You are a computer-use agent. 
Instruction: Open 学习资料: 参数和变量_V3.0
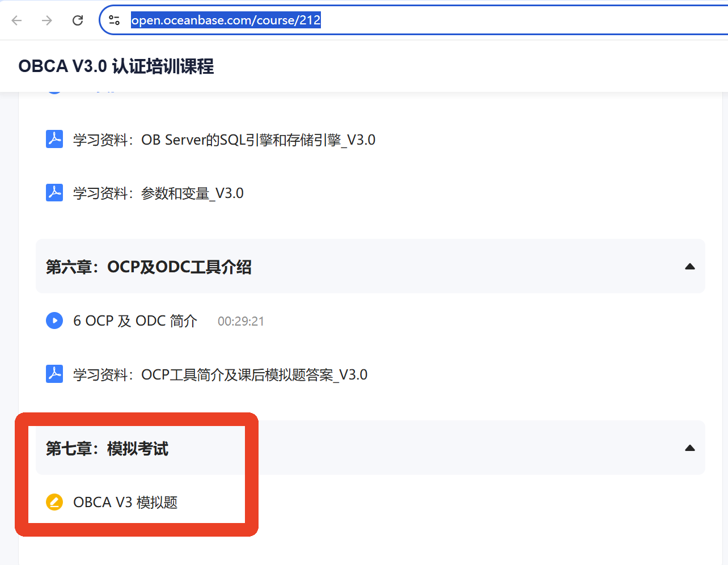(158, 193)
